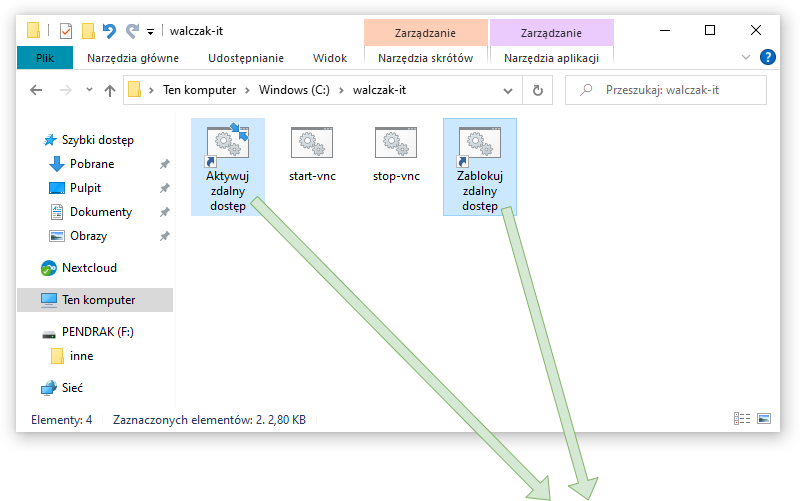The width and height of the screenshot is (807, 501).
Task: Switch to large icons view in status bar
Action: point(764,419)
